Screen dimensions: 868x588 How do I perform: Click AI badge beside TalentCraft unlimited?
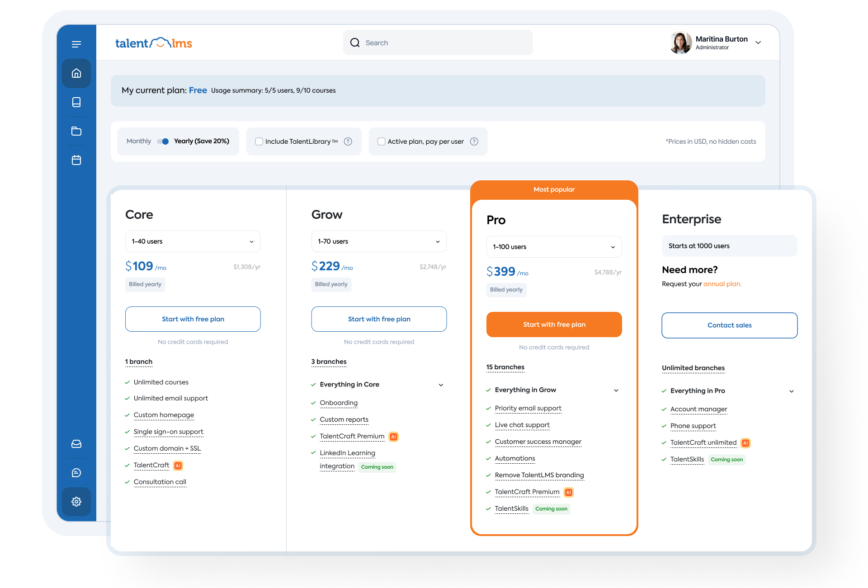click(745, 443)
